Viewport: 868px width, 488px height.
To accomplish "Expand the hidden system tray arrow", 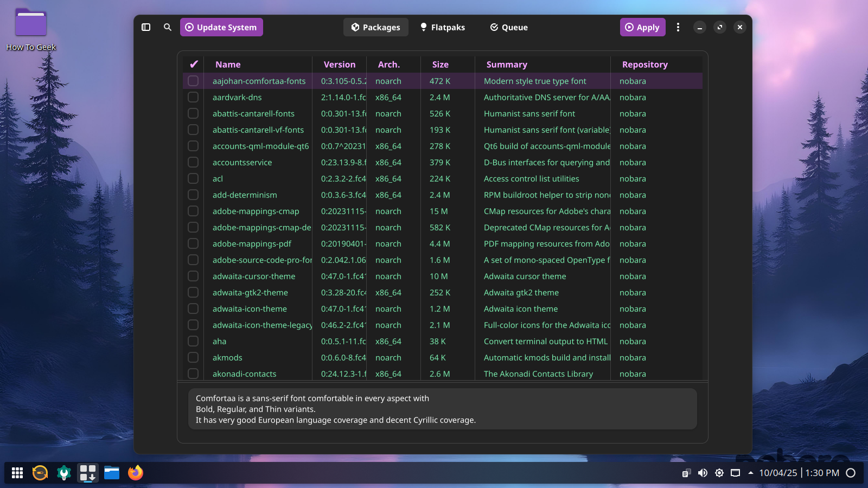I will pyautogui.click(x=751, y=473).
